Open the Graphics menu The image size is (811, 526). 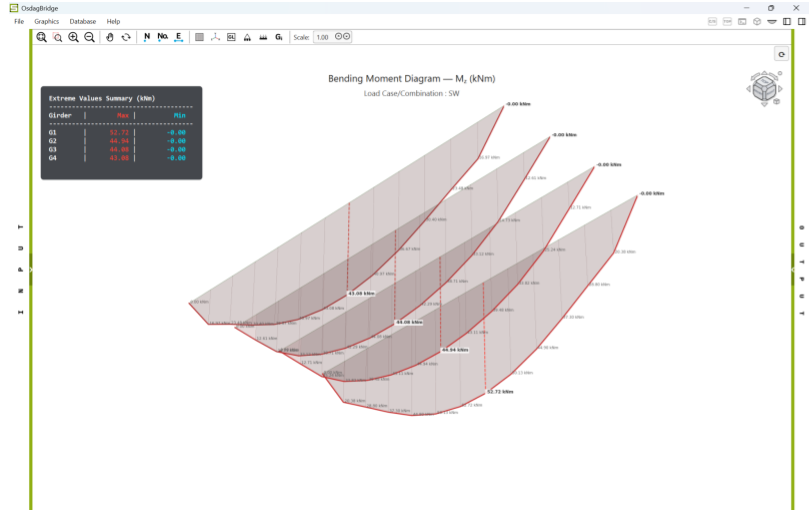(x=47, y=22)
